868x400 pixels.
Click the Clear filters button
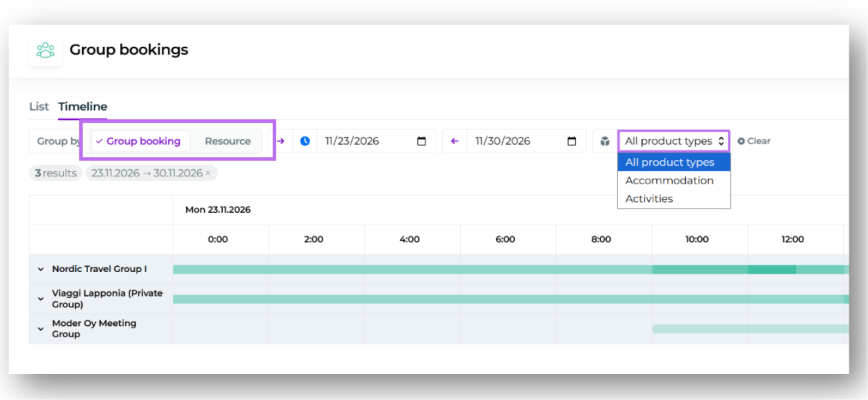754,141
